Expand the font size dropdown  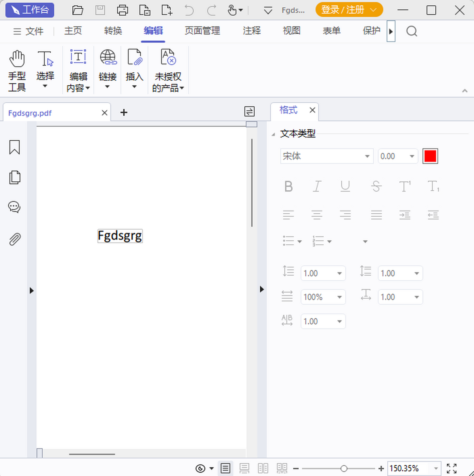coord(412,156)
